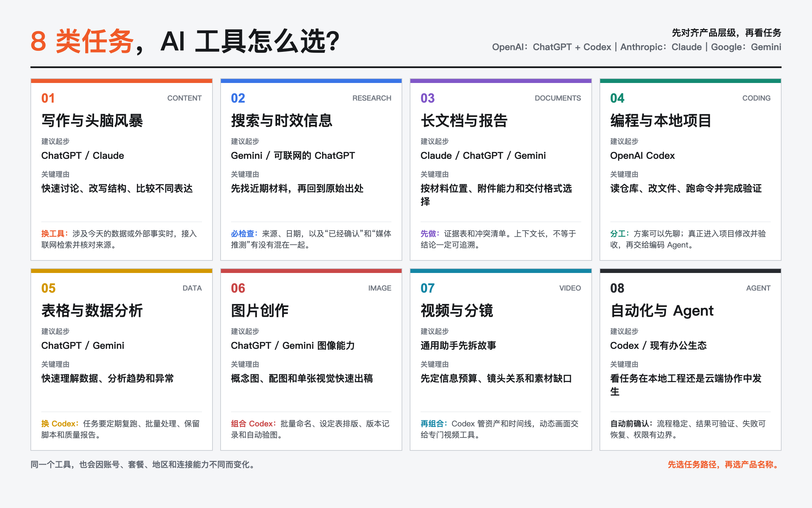Click the note starting '分工：'
The height and width of the screenshot is (508, 812).
tap(688, 239)
